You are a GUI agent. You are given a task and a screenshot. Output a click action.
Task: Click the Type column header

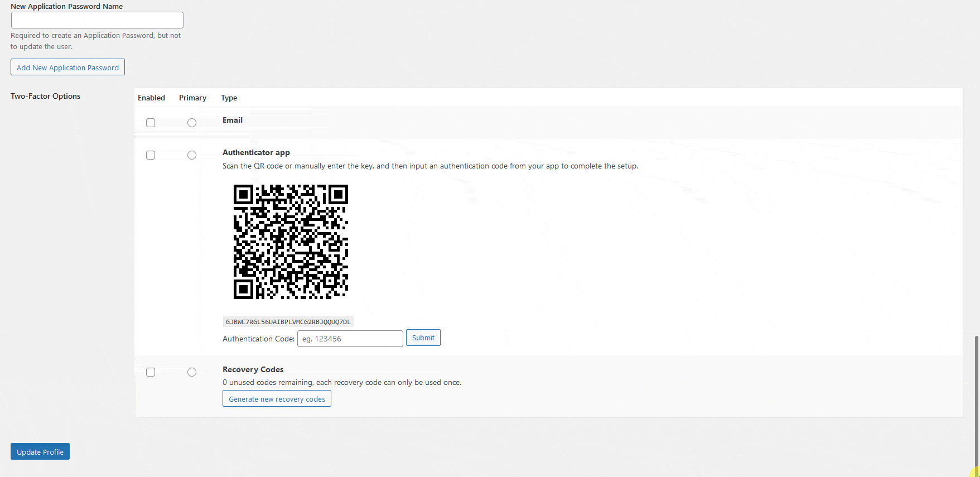tap(229, 98)
